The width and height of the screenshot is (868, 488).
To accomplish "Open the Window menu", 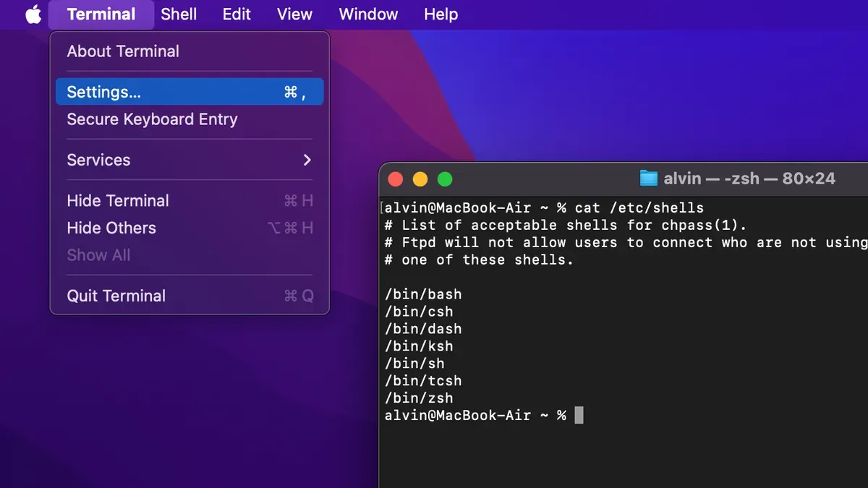I will (368, 14).
